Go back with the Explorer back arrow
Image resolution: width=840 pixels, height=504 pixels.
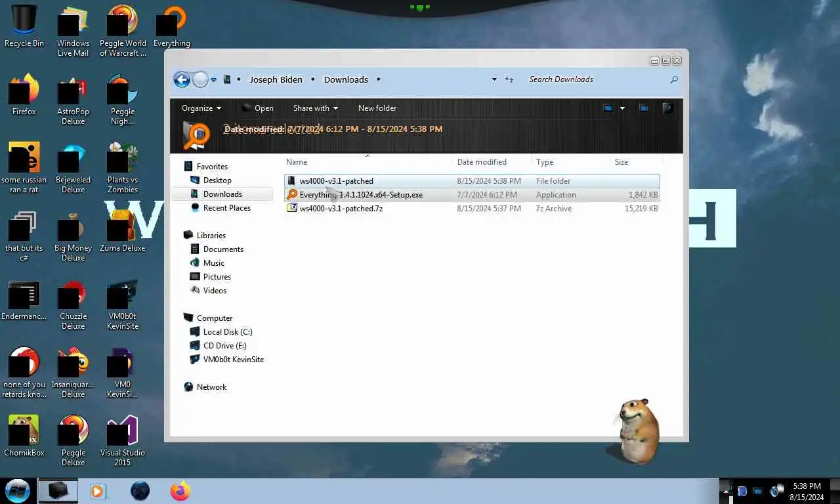click(x=182, y=80)
